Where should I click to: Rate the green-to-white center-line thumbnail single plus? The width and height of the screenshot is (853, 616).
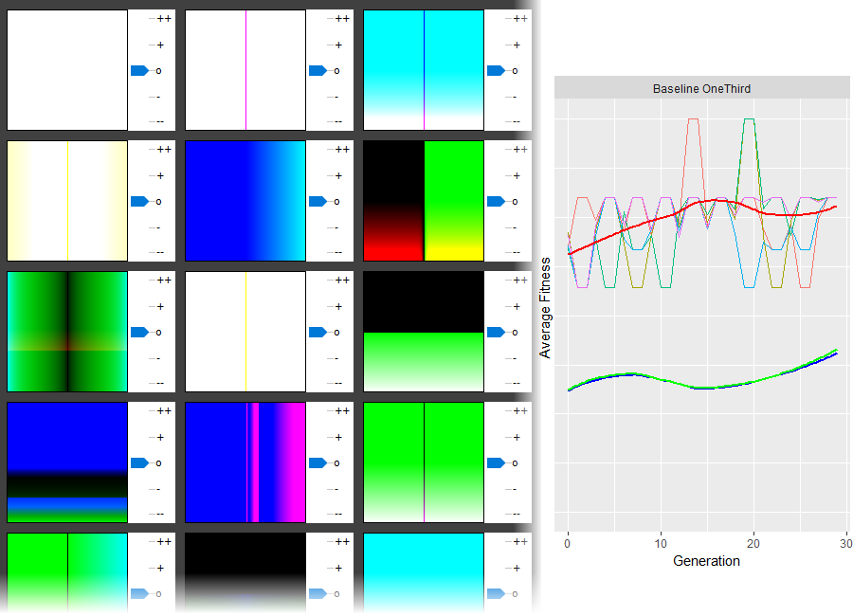(517, 438)
